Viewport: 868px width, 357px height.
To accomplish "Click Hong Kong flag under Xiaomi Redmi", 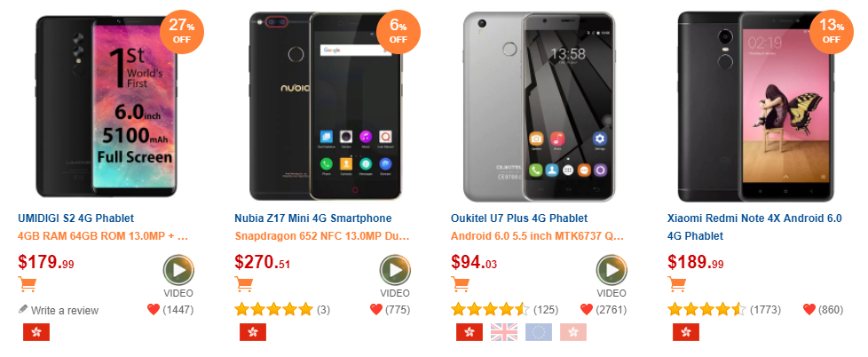I will [686, 332].
